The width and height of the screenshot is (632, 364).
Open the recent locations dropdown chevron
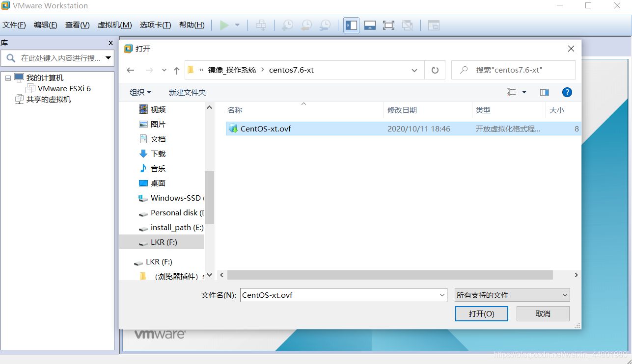click(165, 70)
